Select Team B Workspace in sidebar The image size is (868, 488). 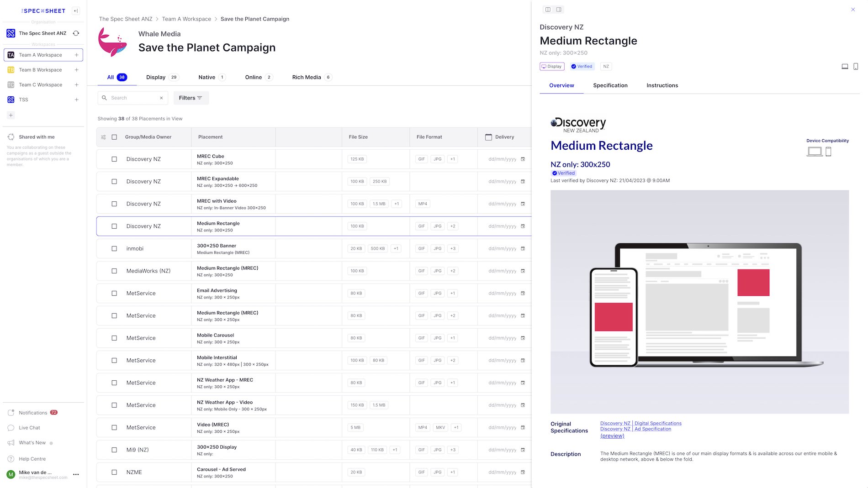click(40, 70)
